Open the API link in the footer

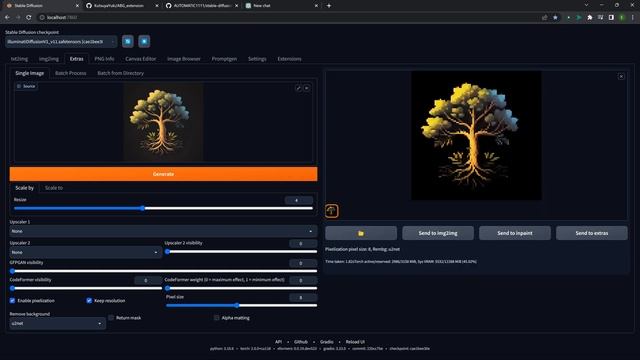click(278, 342)
